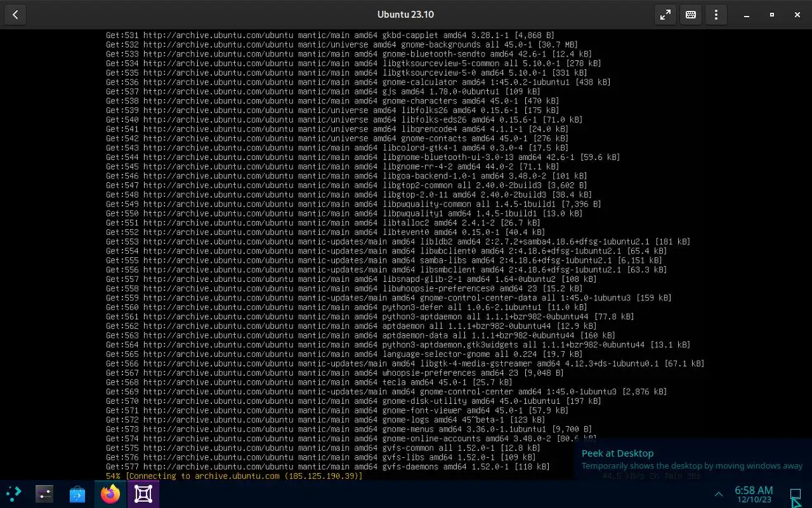Select the Boxes app in the taskbar
812x508 pixels.
(x=143, y=493)
